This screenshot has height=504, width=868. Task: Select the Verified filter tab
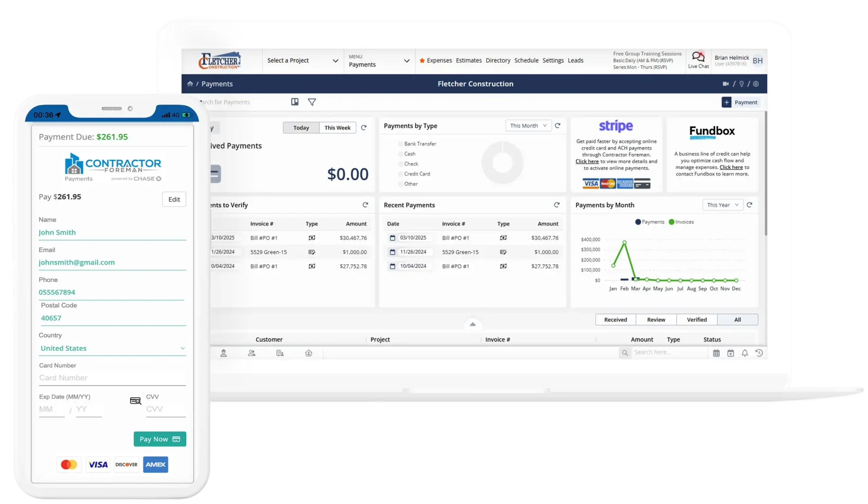tap(697, 320)
